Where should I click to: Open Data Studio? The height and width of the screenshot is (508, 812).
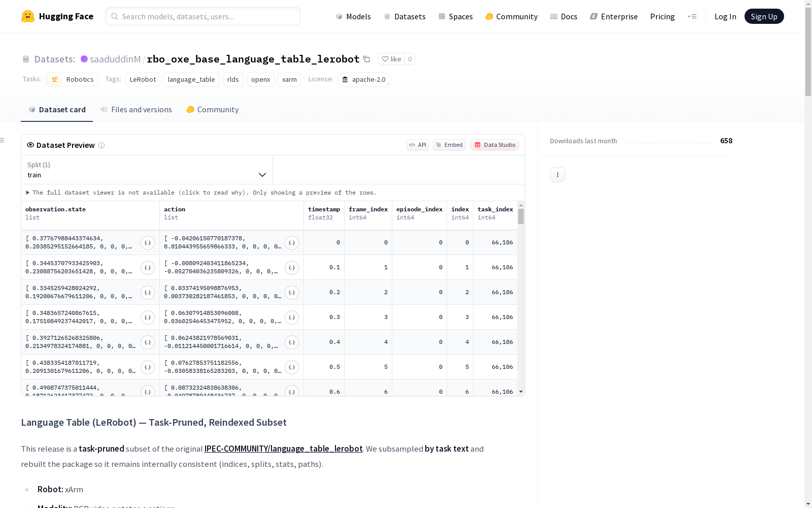point(495,145)
